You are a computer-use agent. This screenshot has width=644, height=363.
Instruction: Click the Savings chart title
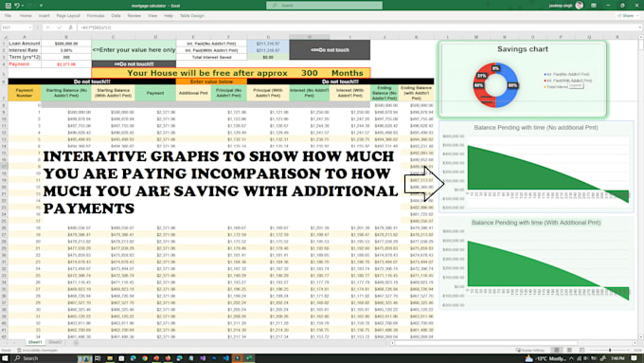(x=523, y=49)
